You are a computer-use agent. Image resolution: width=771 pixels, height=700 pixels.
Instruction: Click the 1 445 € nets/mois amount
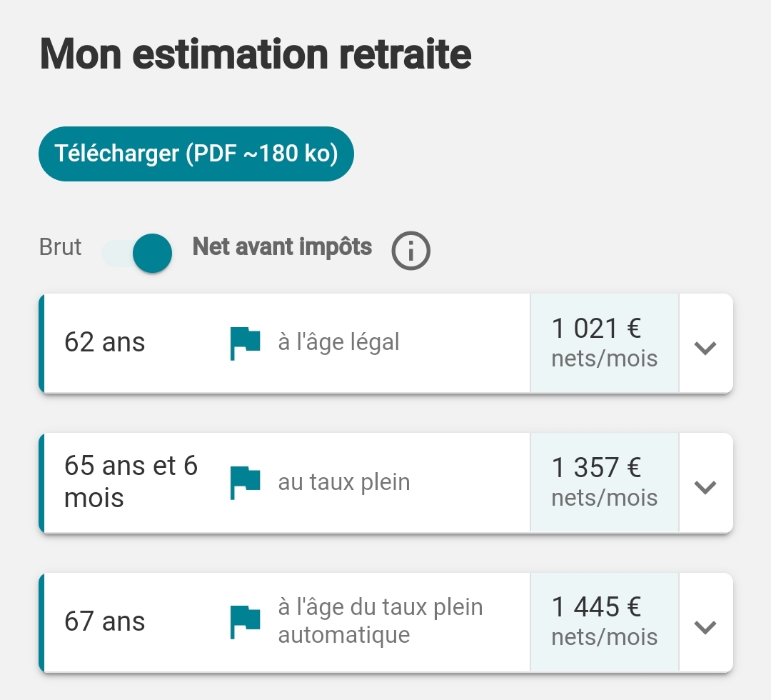(x=604, y=621)
